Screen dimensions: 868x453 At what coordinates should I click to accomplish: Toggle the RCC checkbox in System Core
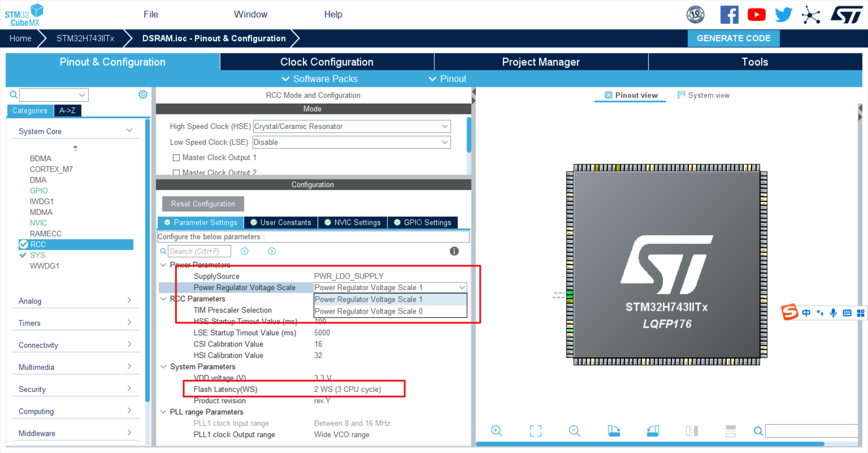point(24,244)
